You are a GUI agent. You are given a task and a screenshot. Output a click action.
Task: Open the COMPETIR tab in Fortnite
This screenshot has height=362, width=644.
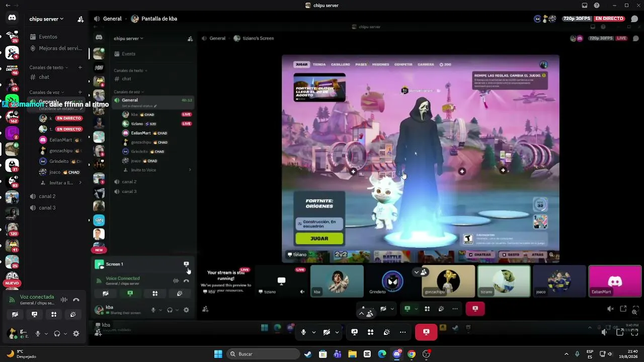404,64
